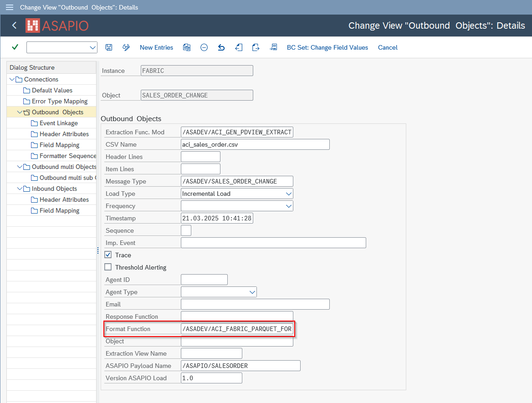Open the Frequency dropdown
Viewport: 532px width, 403px height.
[288, 206]
